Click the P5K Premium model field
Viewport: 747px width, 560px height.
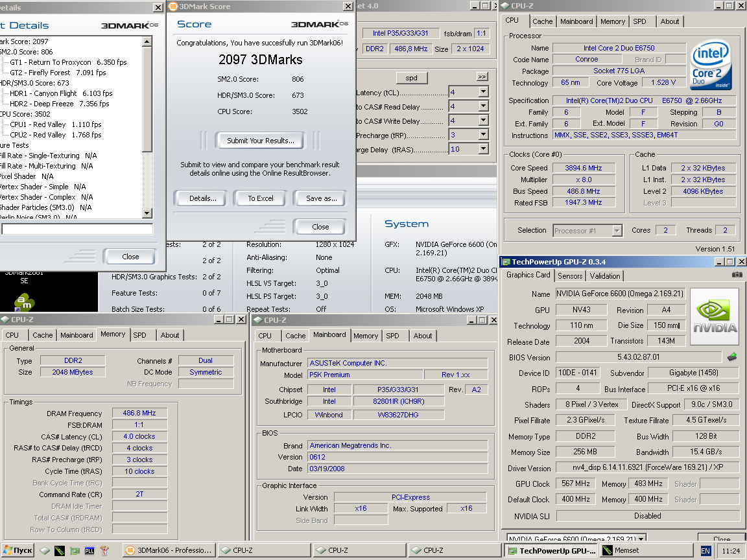pos(364,375)
